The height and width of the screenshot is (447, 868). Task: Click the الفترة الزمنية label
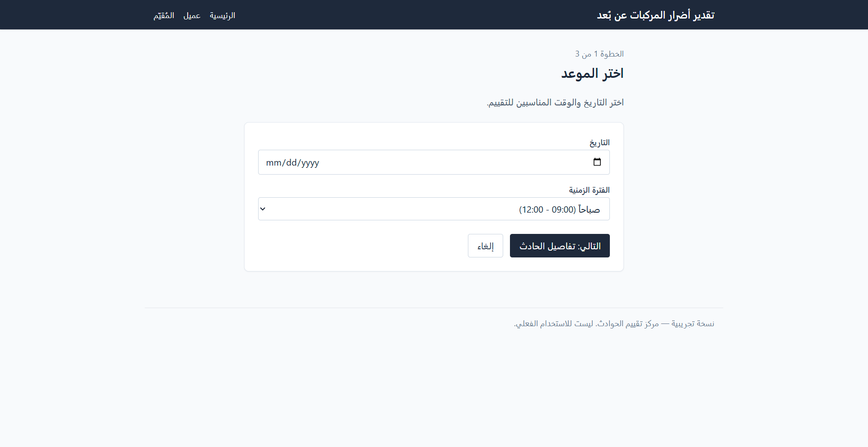[589, 190]
